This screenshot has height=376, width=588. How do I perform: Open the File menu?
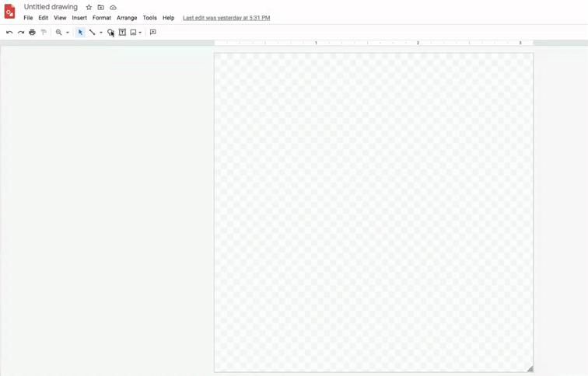click(x=28, y=18)
